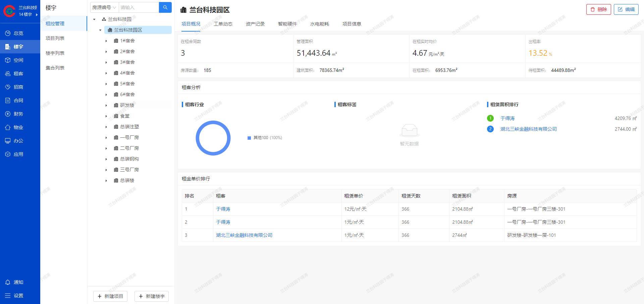Collapse the 兰台科技园区 tree node
The image size is (644, 304).
pos(100,30)
